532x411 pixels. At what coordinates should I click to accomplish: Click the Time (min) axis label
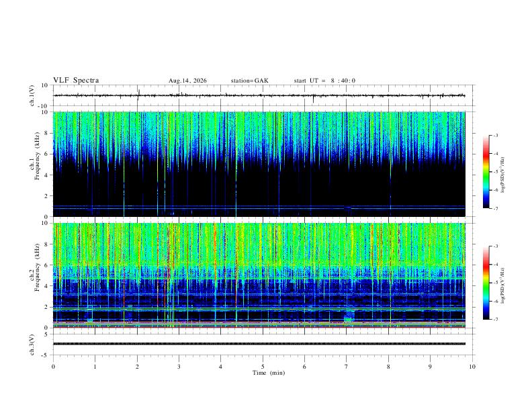pyautogui.click(x=269, y=373)
